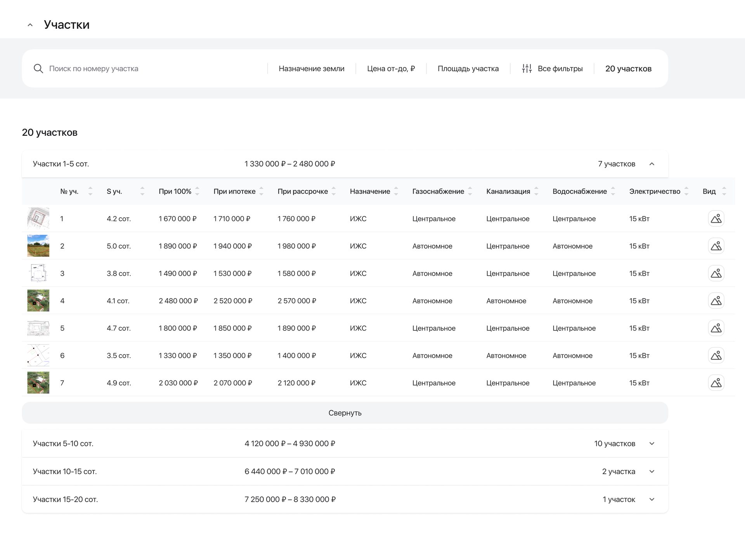Select price 1 330 000 ₽ in plot 6 row

tap(178, 356)
